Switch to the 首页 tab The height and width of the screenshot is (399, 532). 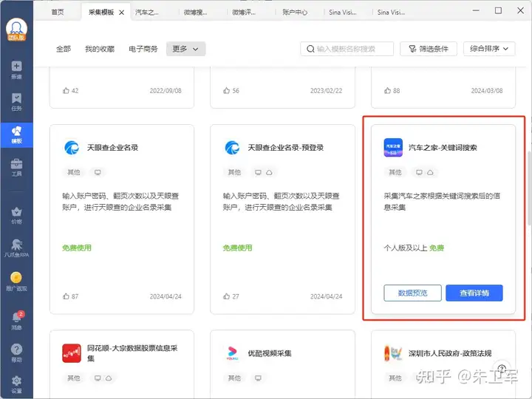click(58, 12)
